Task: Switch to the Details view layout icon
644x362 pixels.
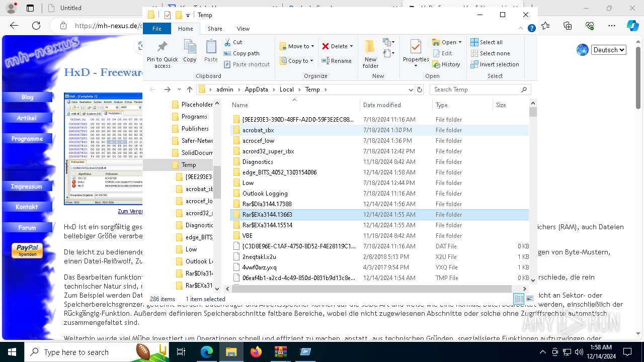Action: tap(519, 299)
